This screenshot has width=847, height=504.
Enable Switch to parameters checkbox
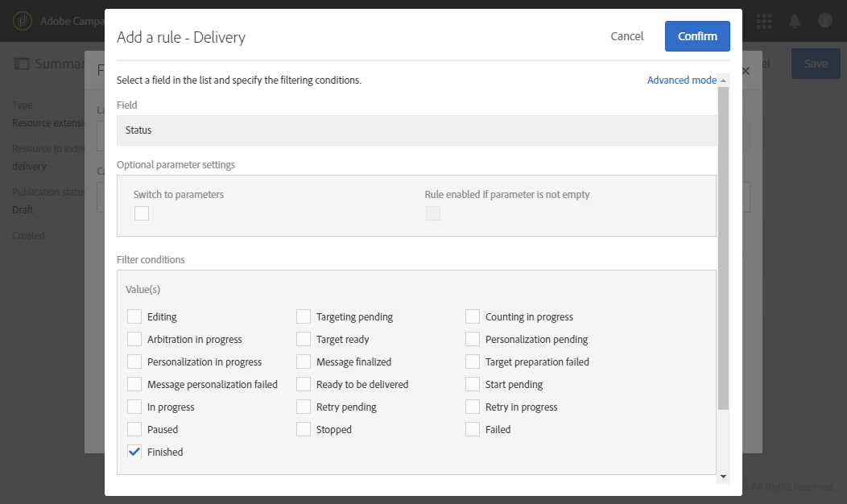pos(142,213)
